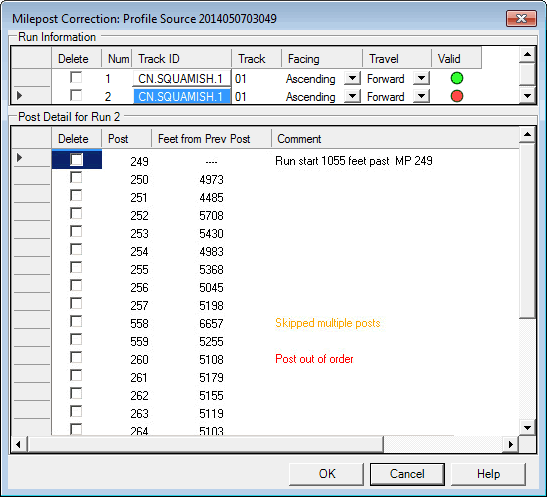
Task: Open the Facing dropdown for run 1
Action: 352,78
